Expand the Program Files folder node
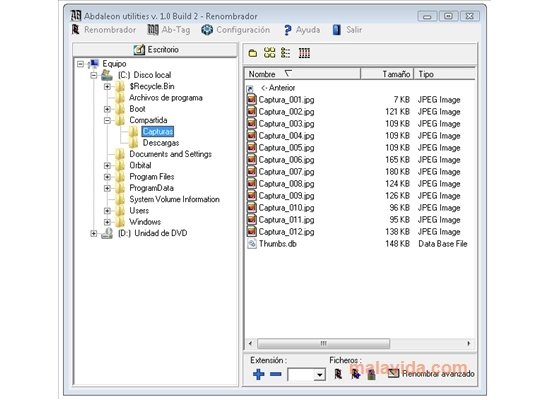 107,177
